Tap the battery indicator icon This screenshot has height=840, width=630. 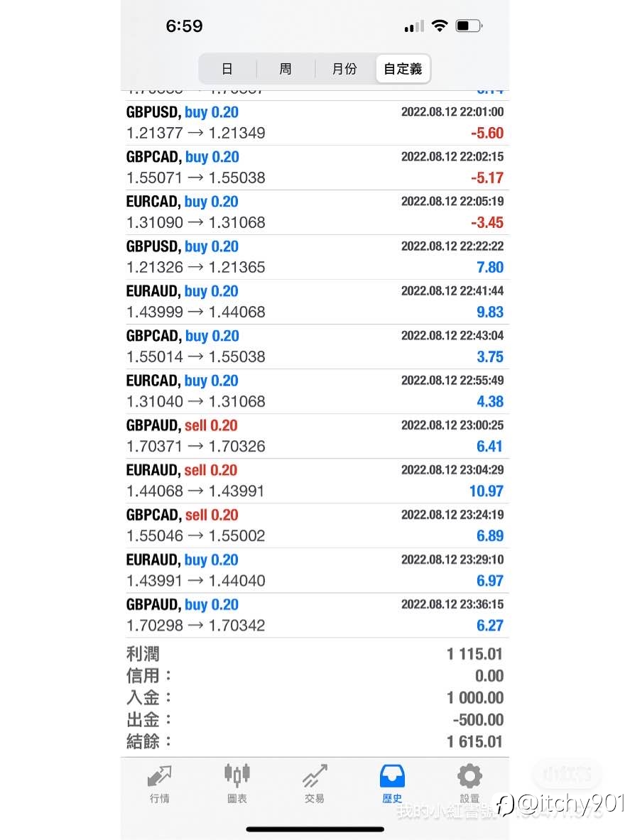pyautogui.click(x=469, y=26)
